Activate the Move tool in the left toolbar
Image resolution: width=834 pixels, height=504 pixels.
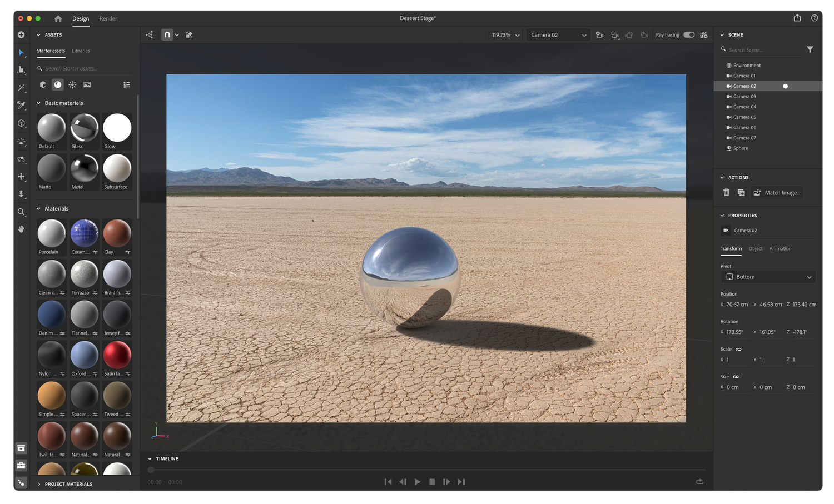coord(21,177)
